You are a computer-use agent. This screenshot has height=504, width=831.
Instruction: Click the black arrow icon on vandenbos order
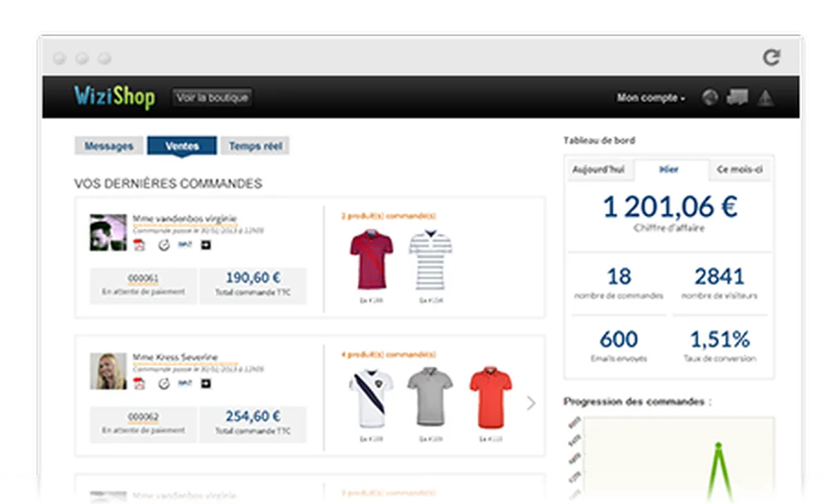[206, 244]
